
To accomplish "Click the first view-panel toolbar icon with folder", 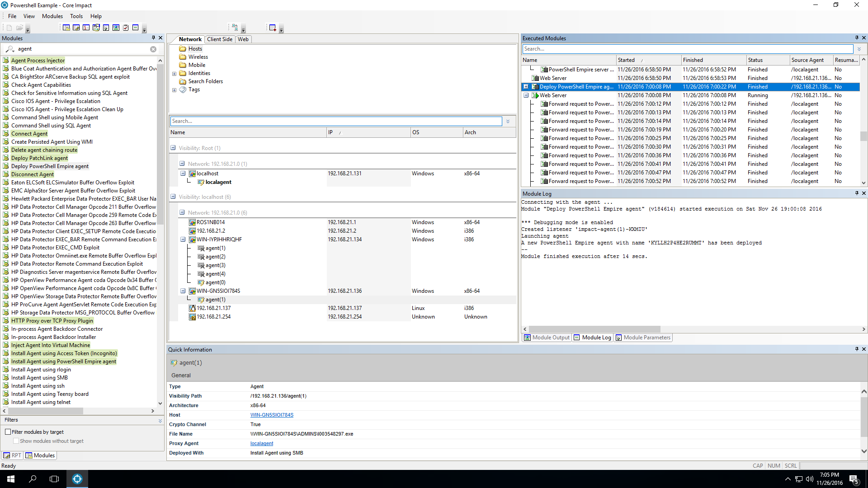I will click(66, 28).
